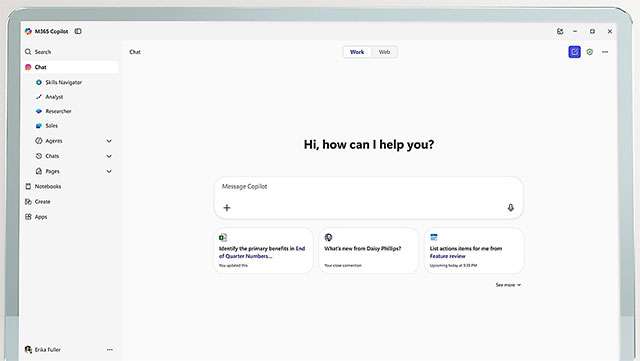The width and height of the screenshot is (640, 361).
Task: Open the top-right more options ellipsis
Action: [x=605, y=52]
